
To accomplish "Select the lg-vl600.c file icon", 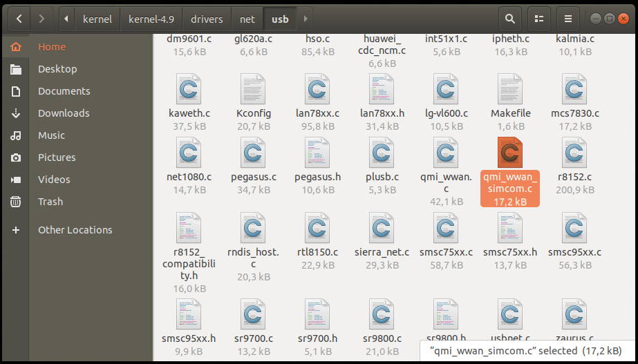I will point(446,89).
